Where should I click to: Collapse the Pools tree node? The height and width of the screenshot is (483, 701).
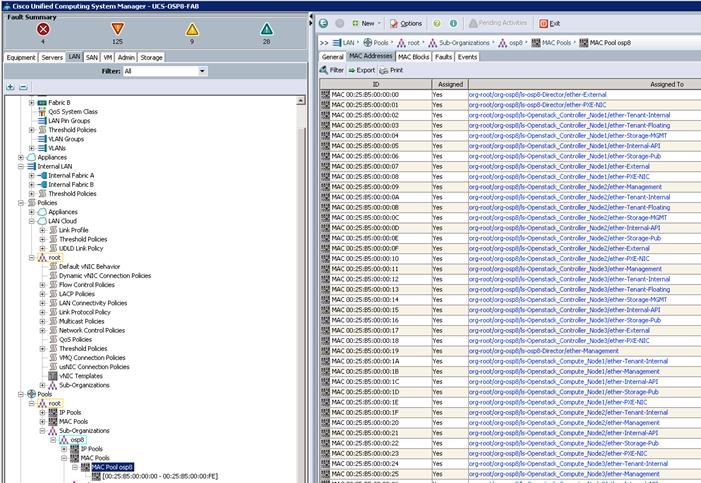pyautogui.click(x=21, y=394)
